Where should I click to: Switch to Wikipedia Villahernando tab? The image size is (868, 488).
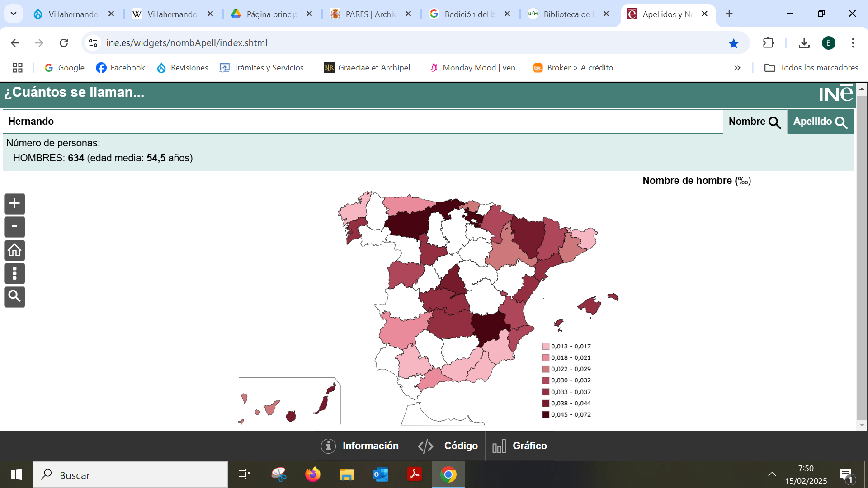[x=172, y=14]
